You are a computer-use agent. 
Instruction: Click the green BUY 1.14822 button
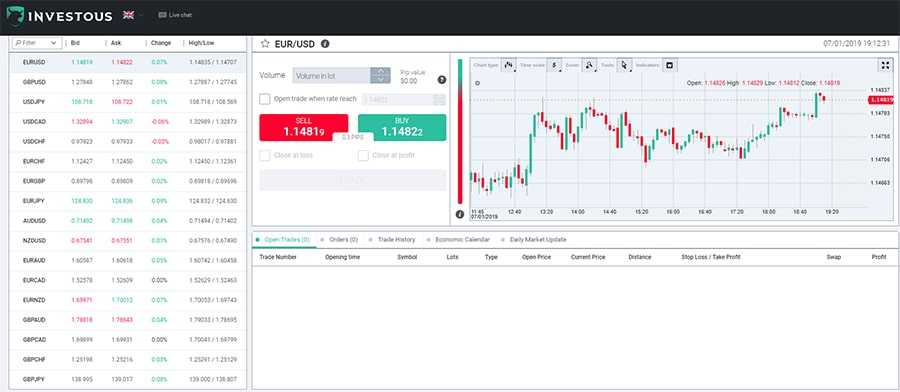(402, 127)
